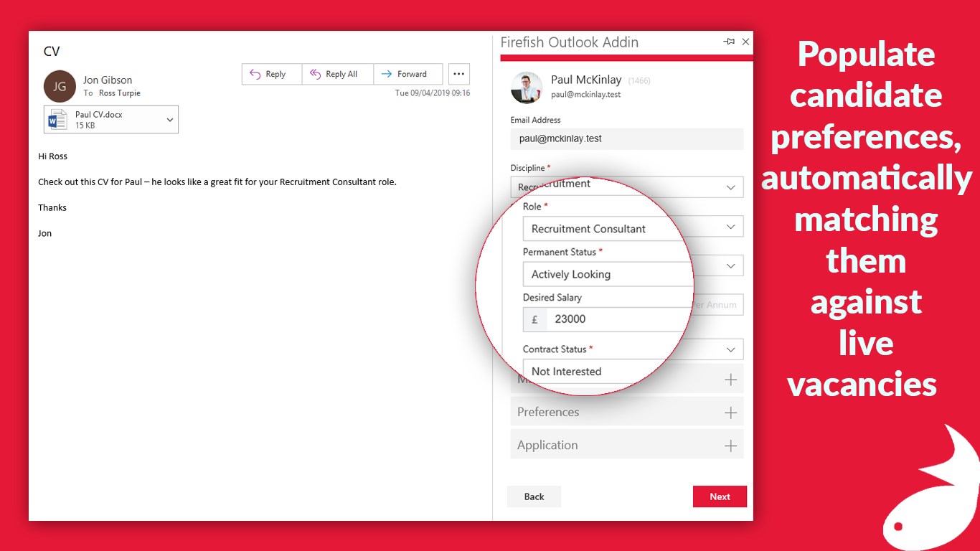Click the Reply All icon
Image resolution: width=980 pixels, height=551 pixels.
[x=315, y=74]
